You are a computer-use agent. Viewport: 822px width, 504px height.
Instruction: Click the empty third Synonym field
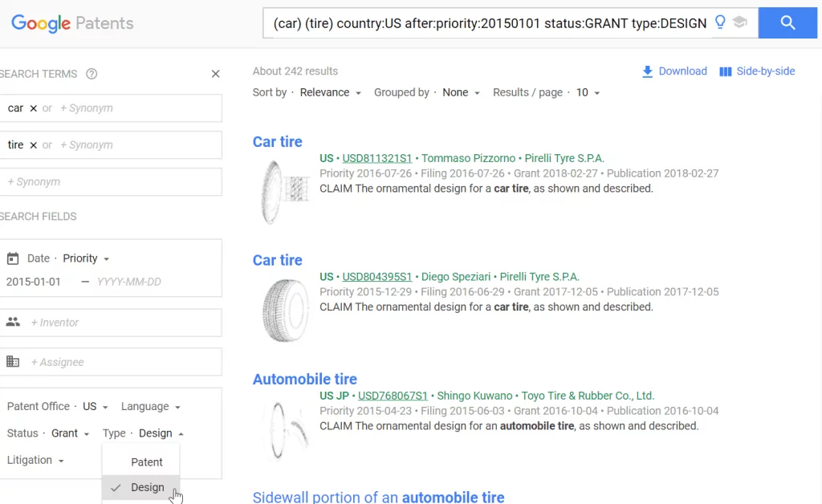click(111, 182)
